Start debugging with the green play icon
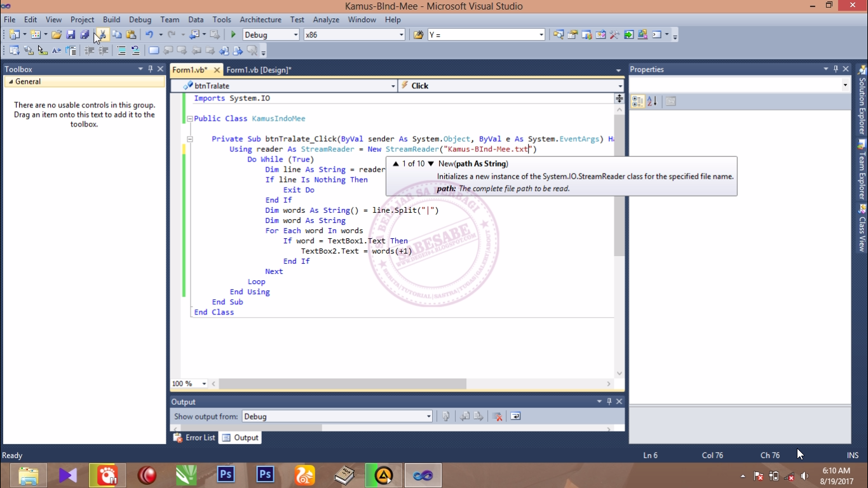 click(x=233, y=35)
